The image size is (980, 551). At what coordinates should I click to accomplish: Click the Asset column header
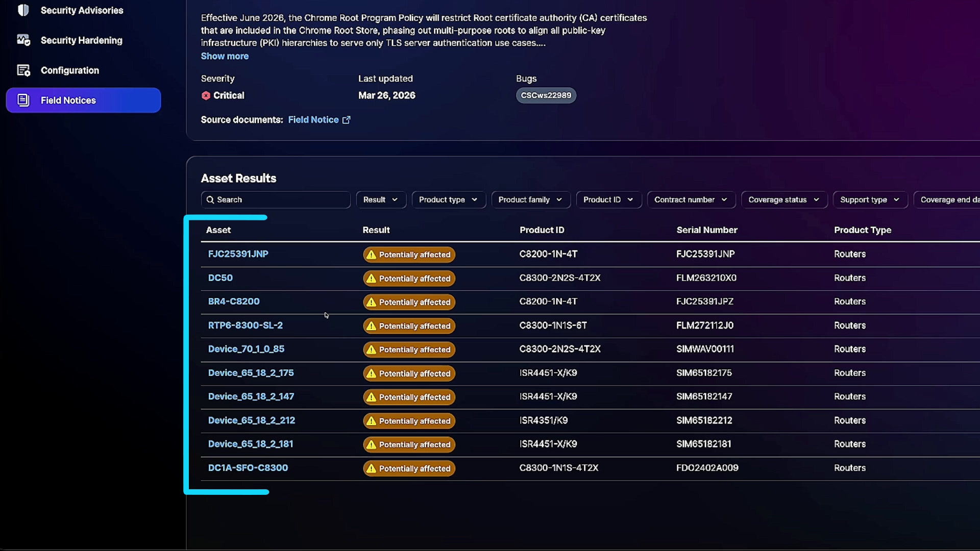[x=218, y=230]
